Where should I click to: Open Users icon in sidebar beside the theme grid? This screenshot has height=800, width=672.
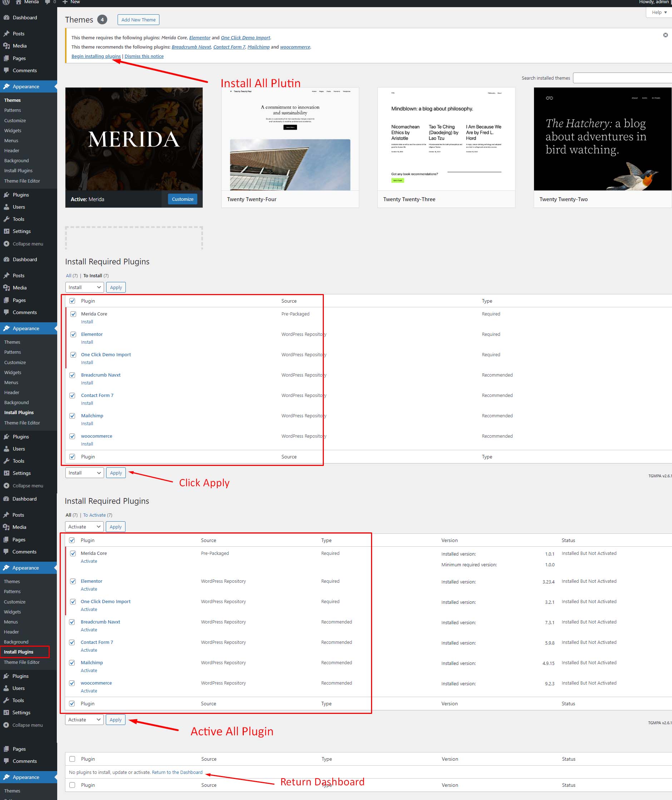pos(6,207)
